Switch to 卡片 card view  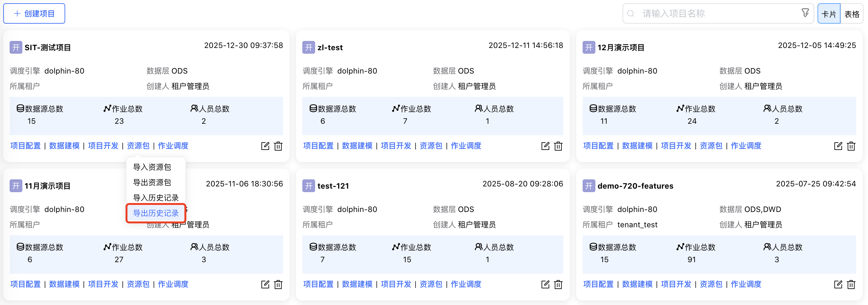829,14
